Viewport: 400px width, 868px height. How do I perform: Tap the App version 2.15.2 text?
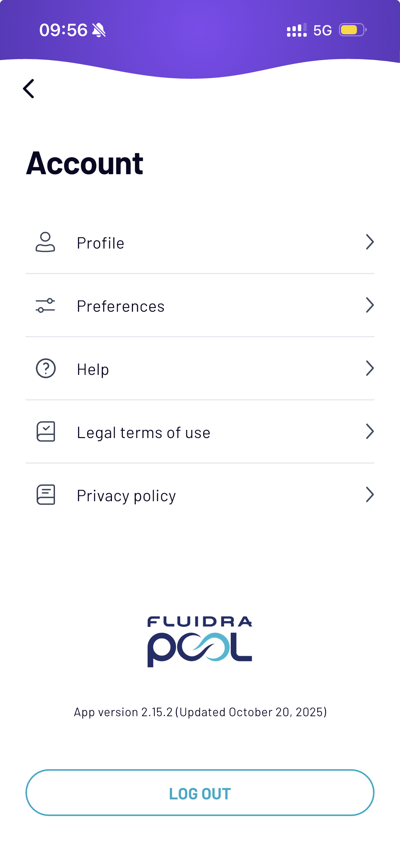click(x=200, y=712)
